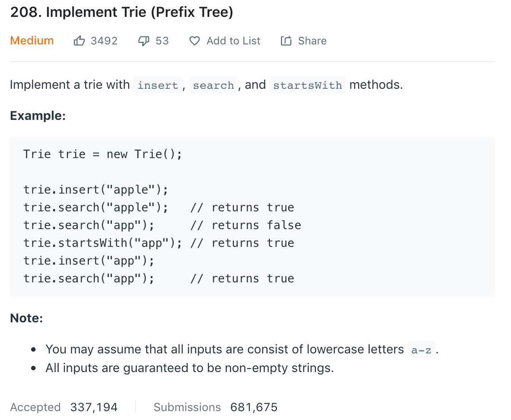511x420 pixels.
Task: Click the heart icon beside Add to List
Action: coord(195,41)
